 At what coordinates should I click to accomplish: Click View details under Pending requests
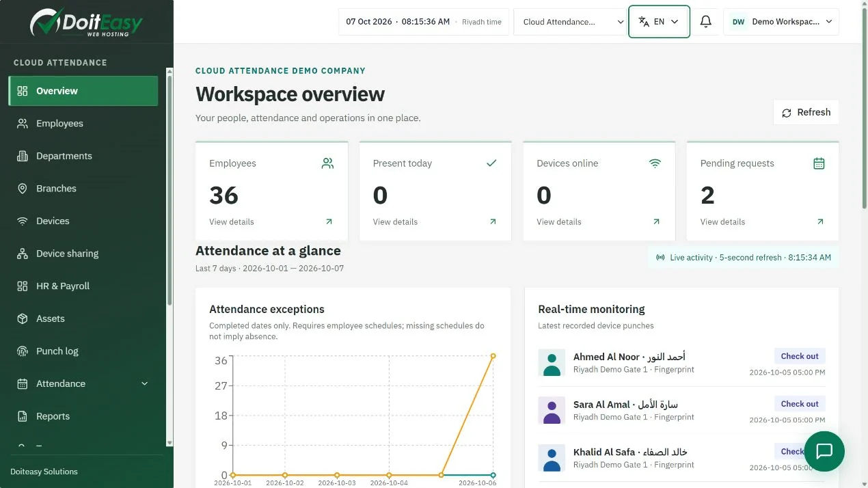click(722, 221)
